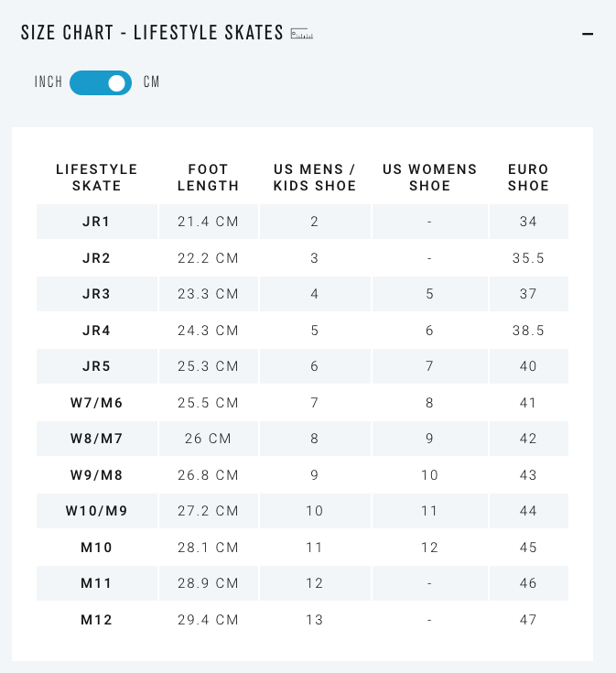Click the Euro size 47 cell
The height and width of the screenshot is (673, 616).
(x=528, y=620)
